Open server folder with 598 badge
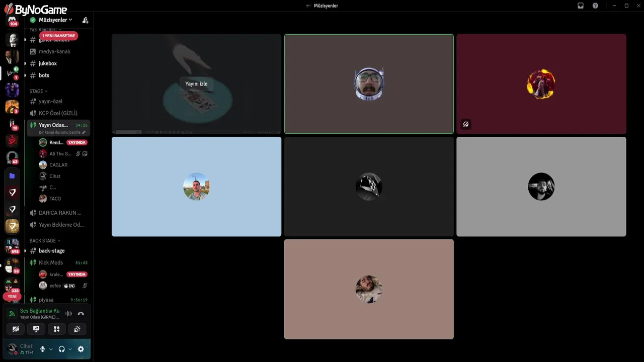644x362 pixels. (12, 246)
